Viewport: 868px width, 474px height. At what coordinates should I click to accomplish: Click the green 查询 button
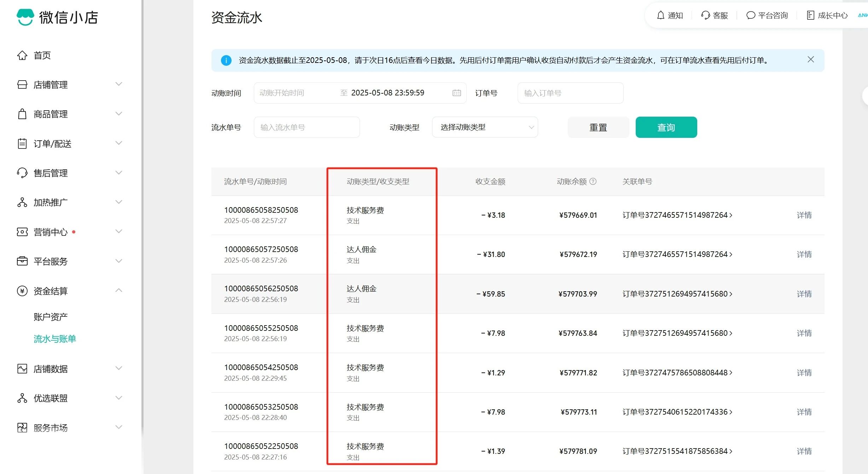click(x=666, y=127)
